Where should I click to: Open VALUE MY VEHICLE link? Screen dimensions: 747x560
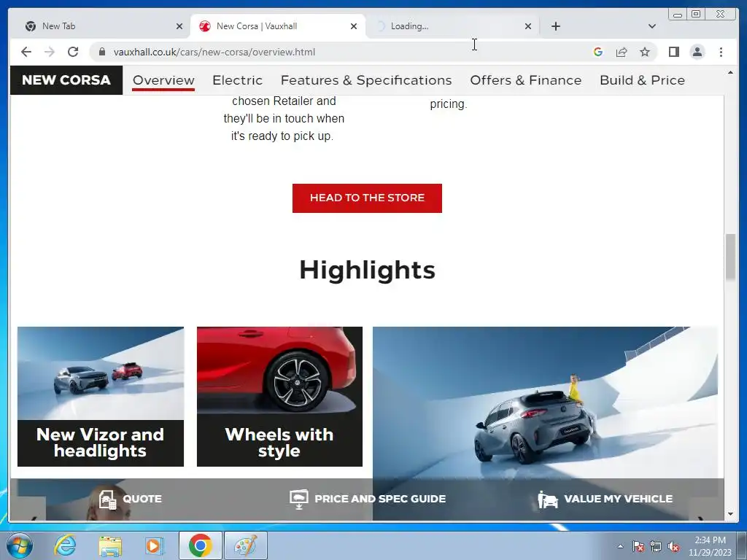(x=619, y=499)
